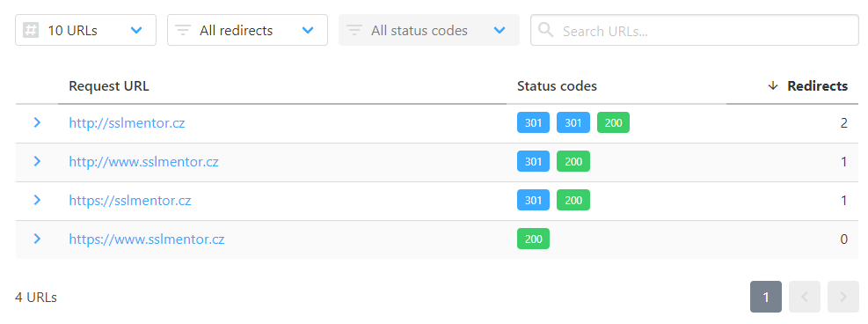The height and width of the screenshot is (324, 868).
Task: Click the sort arrow next to Redirects
Action: (x=773, y=86)
